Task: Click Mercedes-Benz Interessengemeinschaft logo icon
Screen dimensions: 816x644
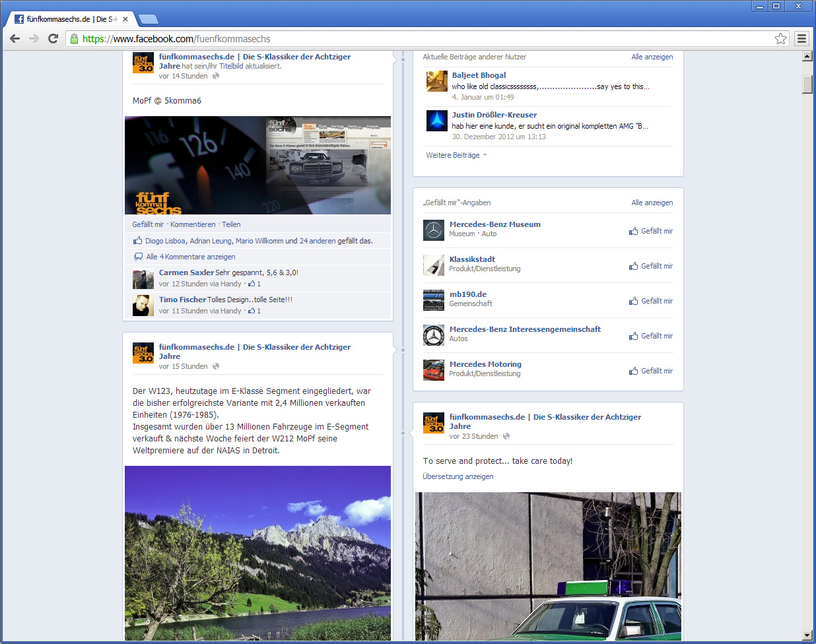Action: 434,335
